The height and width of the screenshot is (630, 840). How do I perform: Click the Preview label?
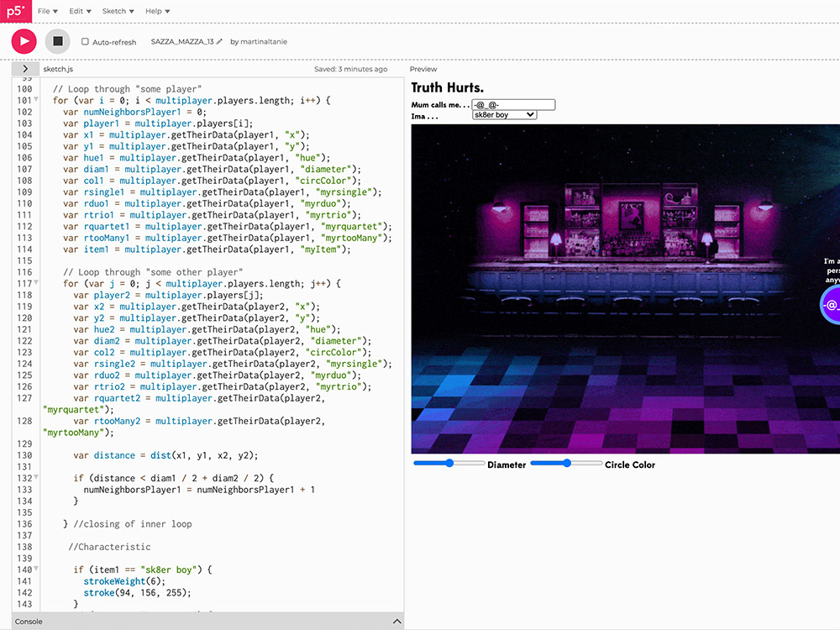[423, 69]
